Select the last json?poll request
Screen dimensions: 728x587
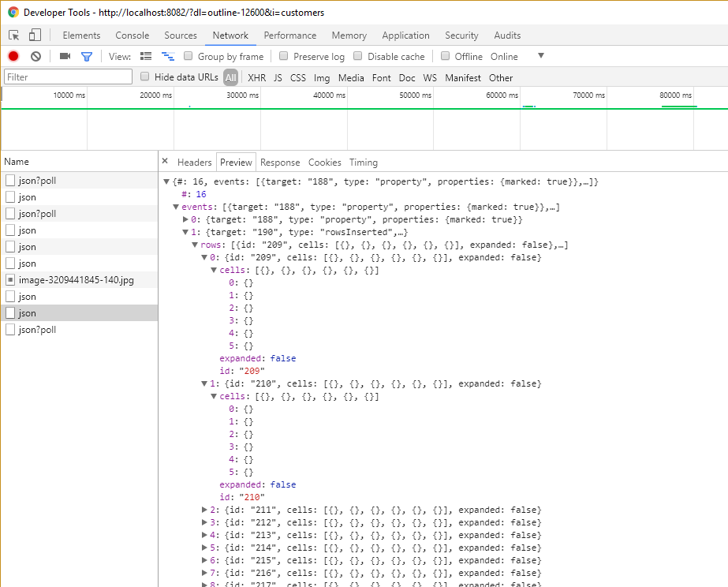pos(80,330)
